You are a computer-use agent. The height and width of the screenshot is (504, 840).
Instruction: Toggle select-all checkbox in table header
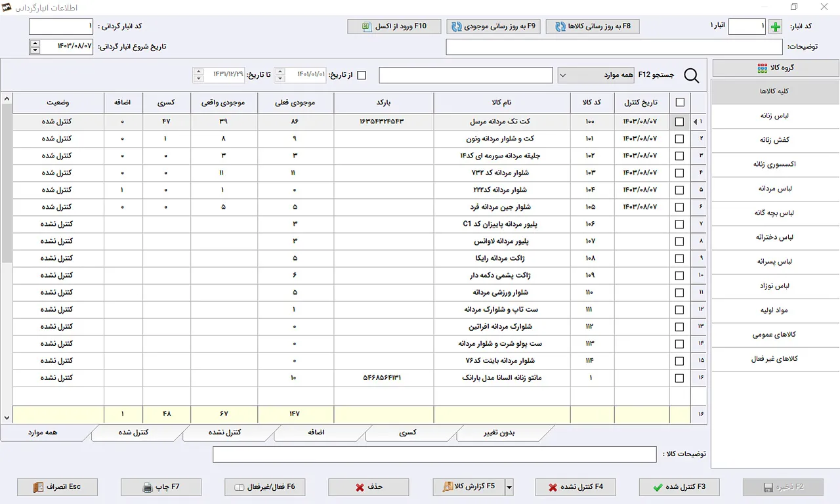[x=679, y=102]
